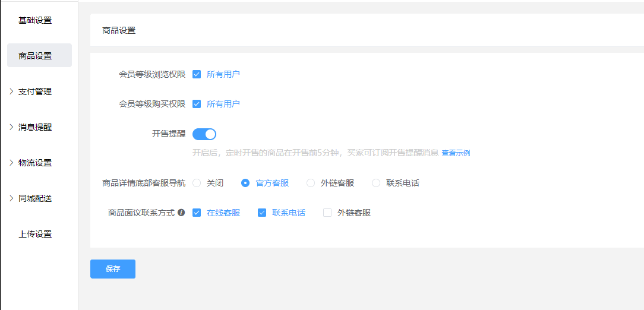Turn off the 开售提醒 switch
Viewport: 644px width, 310px height.
204,134
